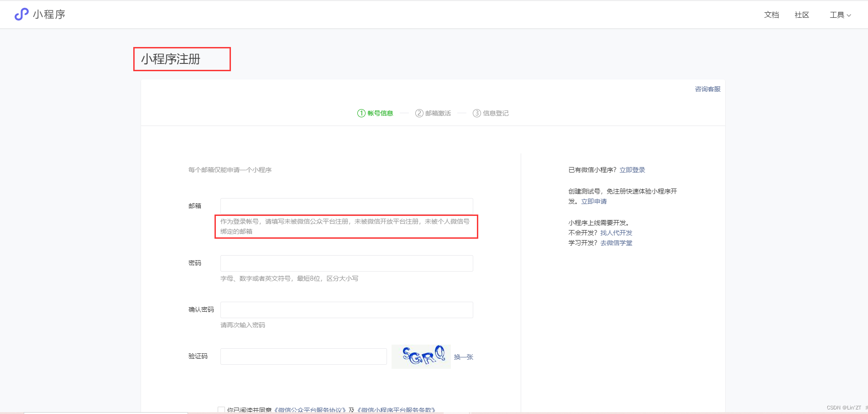Open the 找人代开发 link

coord(616,233)
